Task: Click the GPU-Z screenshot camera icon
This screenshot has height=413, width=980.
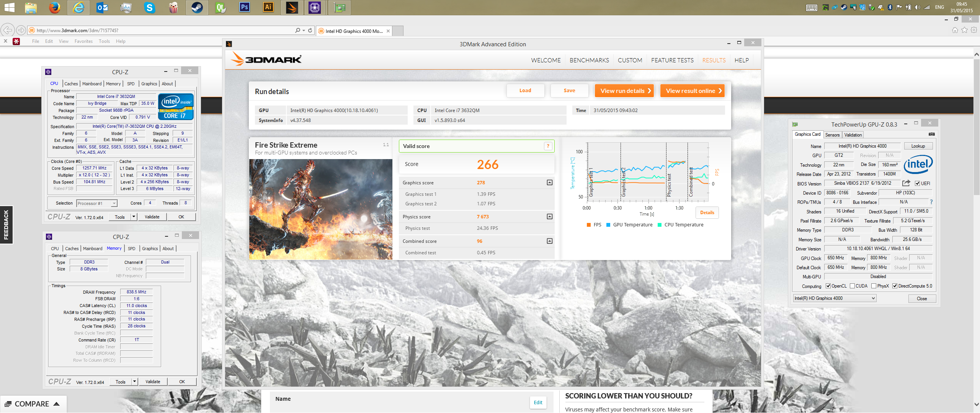Action: pyautogui.click(x=932, y=134)
